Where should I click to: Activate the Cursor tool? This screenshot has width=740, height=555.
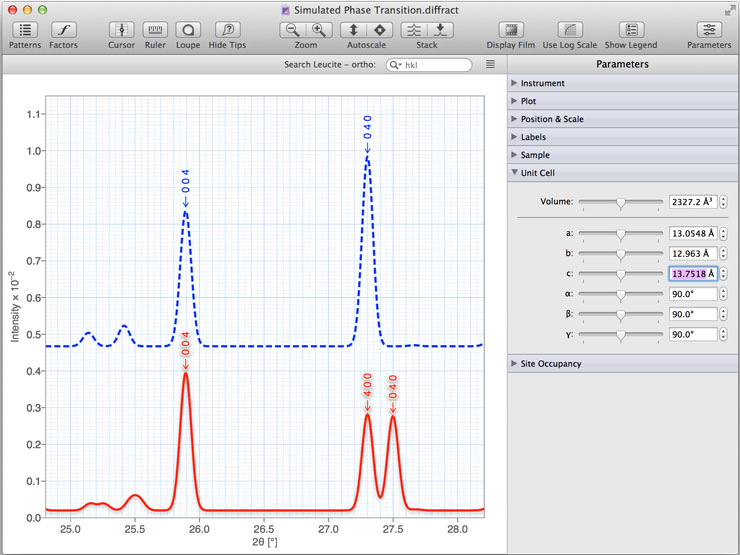(x=121, y=30)
